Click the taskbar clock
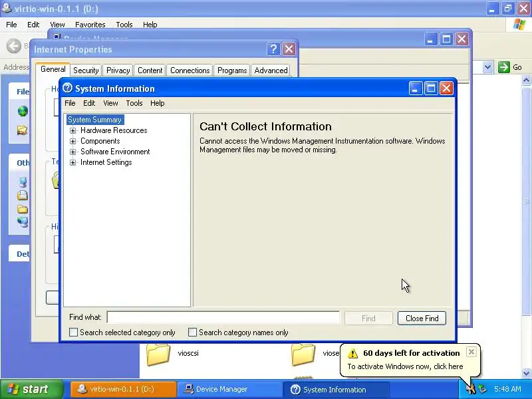This screenshot has width=532, height=399. coord(507,389)
